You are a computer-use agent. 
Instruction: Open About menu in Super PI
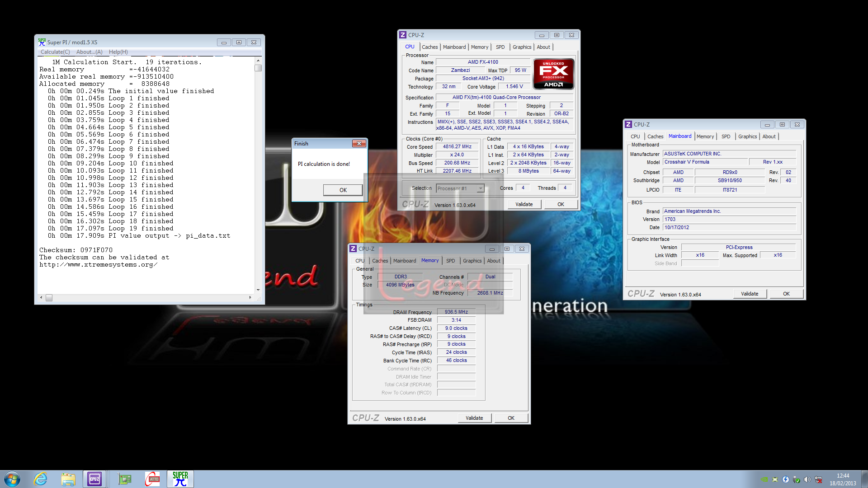tap(90, 52)
